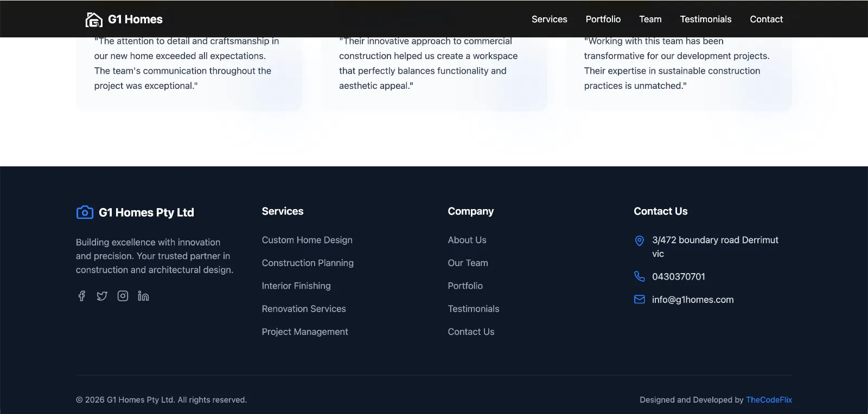Click the G1 Homes house logo icon
868x414 pixels.
(94, 20)
